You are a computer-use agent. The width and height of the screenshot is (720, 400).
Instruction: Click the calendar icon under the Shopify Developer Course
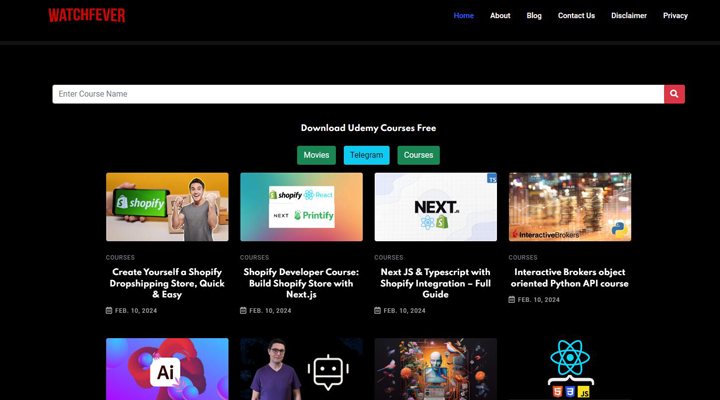coord(243,310)
